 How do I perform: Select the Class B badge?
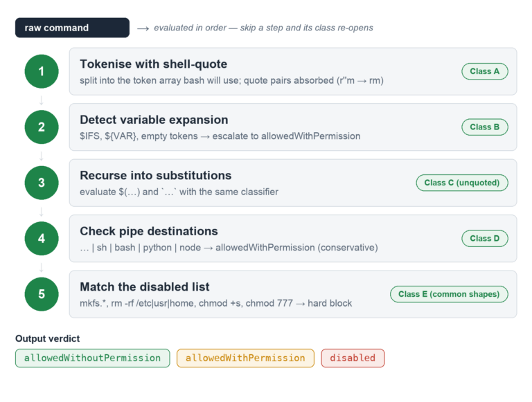[484, 127]
